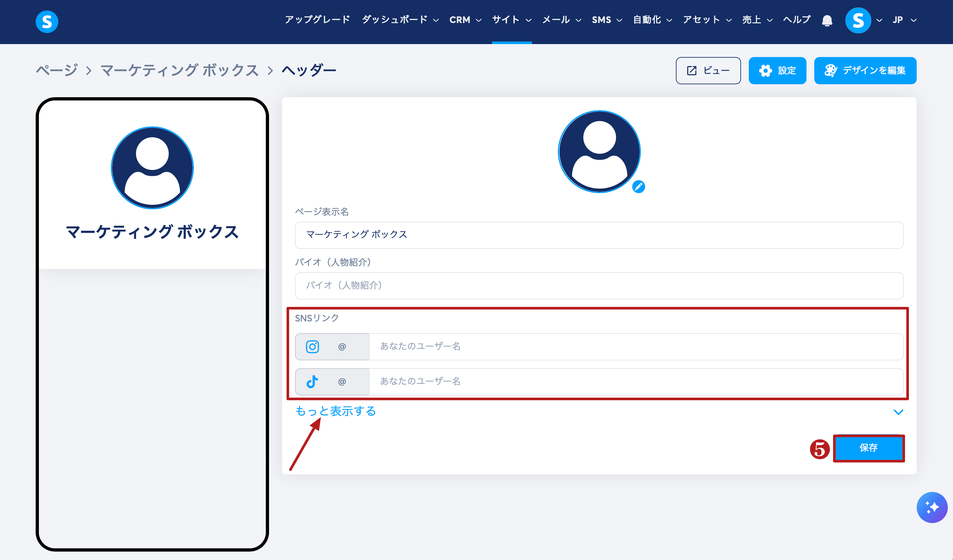Click the profile avatar in the top bar
This screenshot has width=953, height=560.
coord(858,20)
